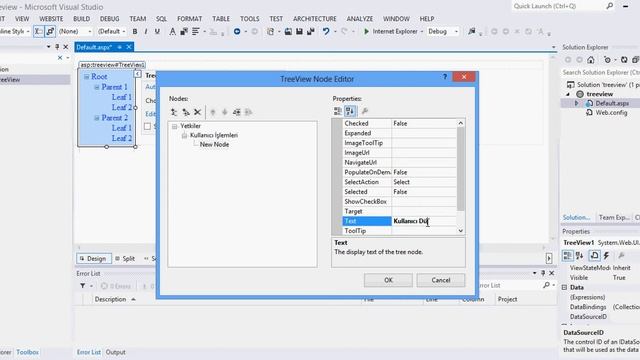
Task: Open the FORMAT menu
Action: click(x=189, y=19)
